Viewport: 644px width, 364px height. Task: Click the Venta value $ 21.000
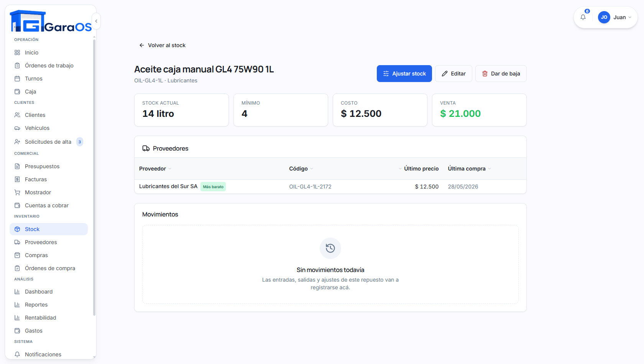click(x=460, y=113)
